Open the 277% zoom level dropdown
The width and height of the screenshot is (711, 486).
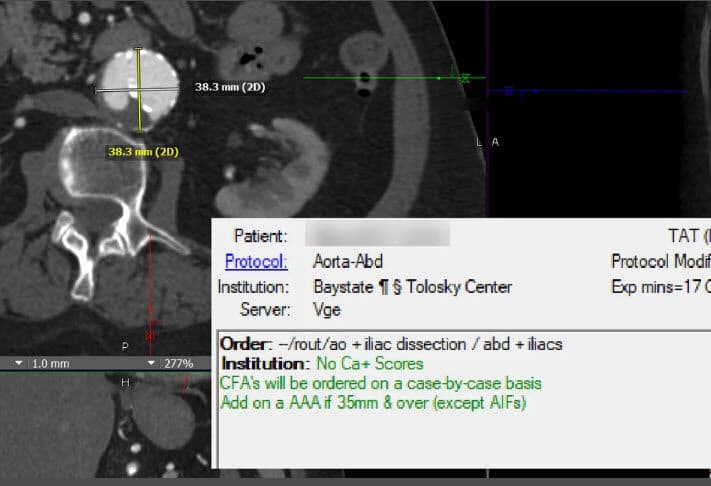151,364
